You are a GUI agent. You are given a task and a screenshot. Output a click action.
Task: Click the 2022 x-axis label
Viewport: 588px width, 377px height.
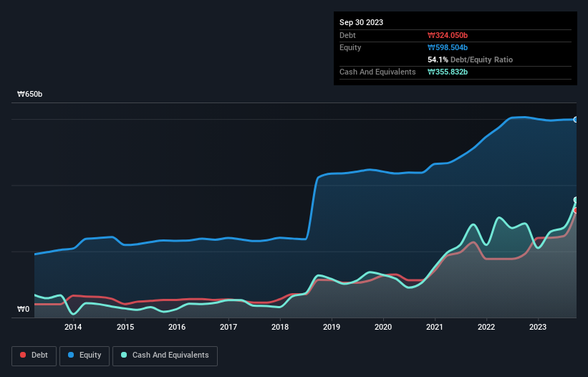tap(486, 327)
